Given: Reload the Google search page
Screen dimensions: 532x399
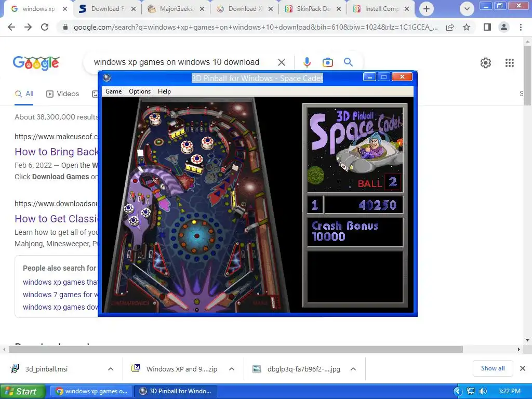Looking at the screenshot, I should (45, 27).
